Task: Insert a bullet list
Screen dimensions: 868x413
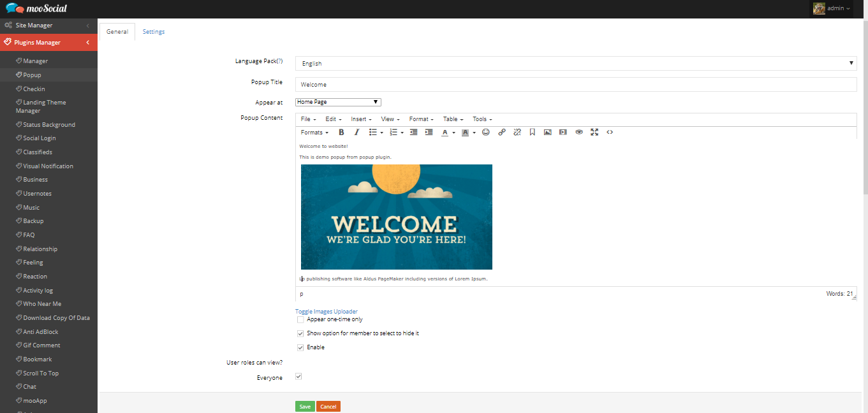Action: point(373,133)
